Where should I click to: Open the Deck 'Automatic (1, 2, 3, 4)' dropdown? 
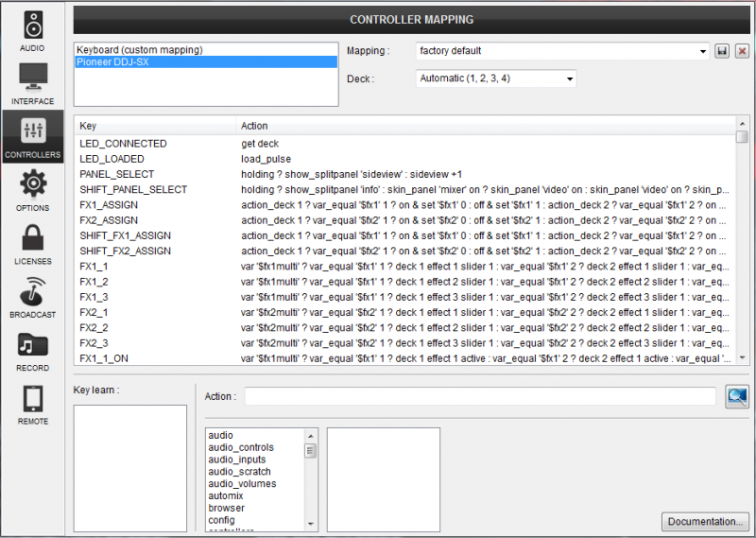(x=495, y=78)
